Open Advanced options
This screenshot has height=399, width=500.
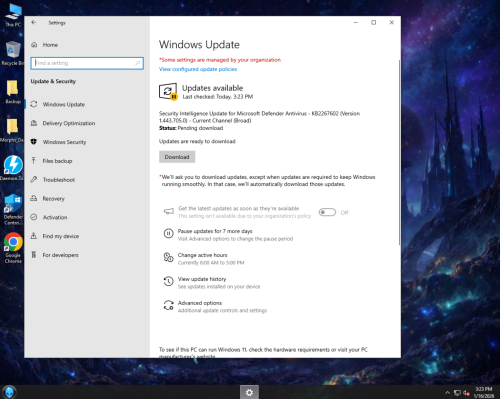(200, 303)
